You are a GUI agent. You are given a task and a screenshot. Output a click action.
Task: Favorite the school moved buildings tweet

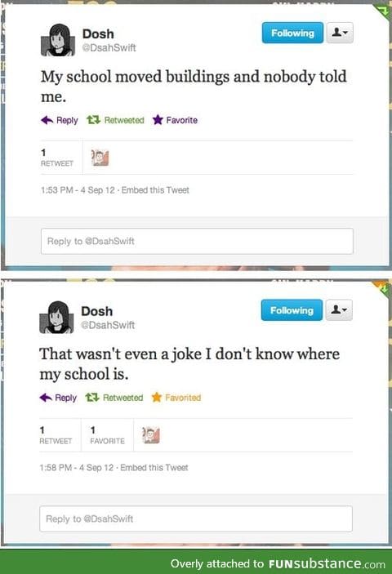[175, 120]
